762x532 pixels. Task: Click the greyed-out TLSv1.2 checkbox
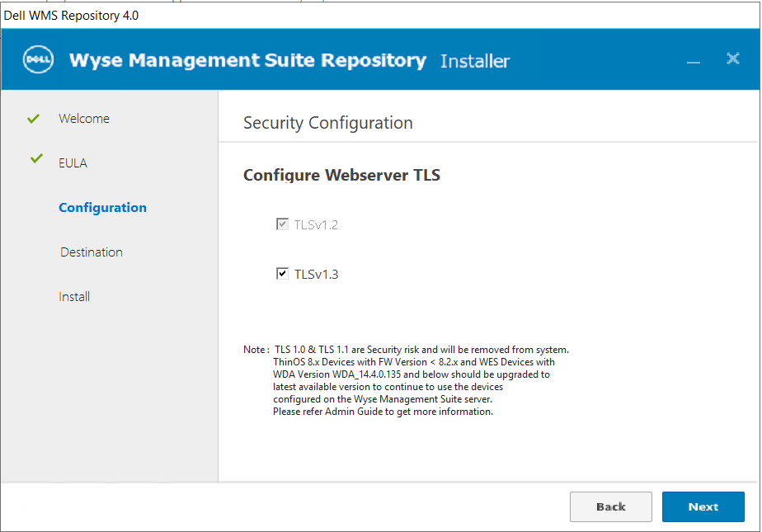[282, 224]
